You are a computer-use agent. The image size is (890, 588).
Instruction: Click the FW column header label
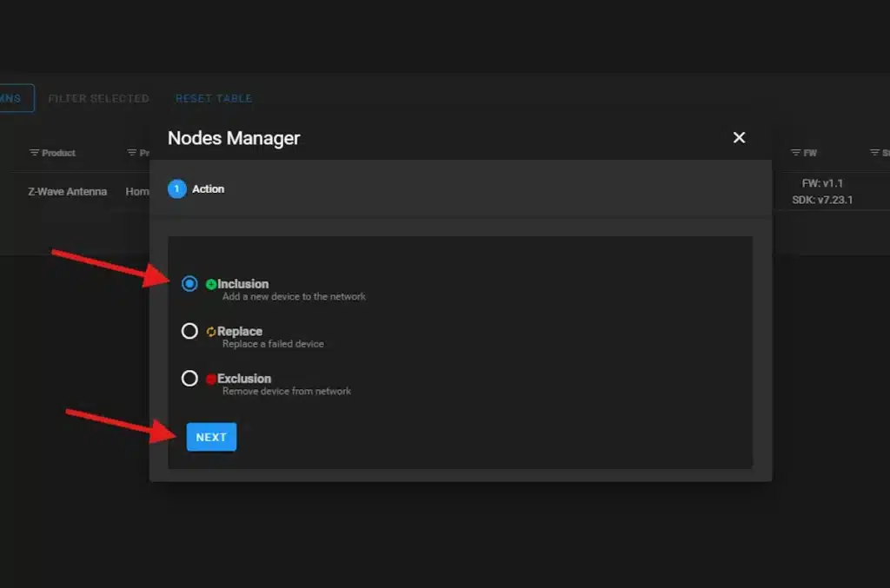pos(810,153)
